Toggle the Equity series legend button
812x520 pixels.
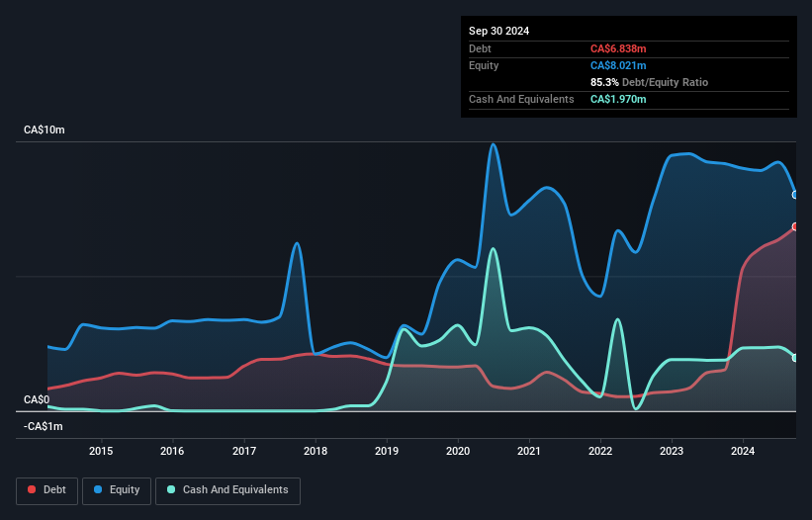pyautogui.click(x=117, y=490)
